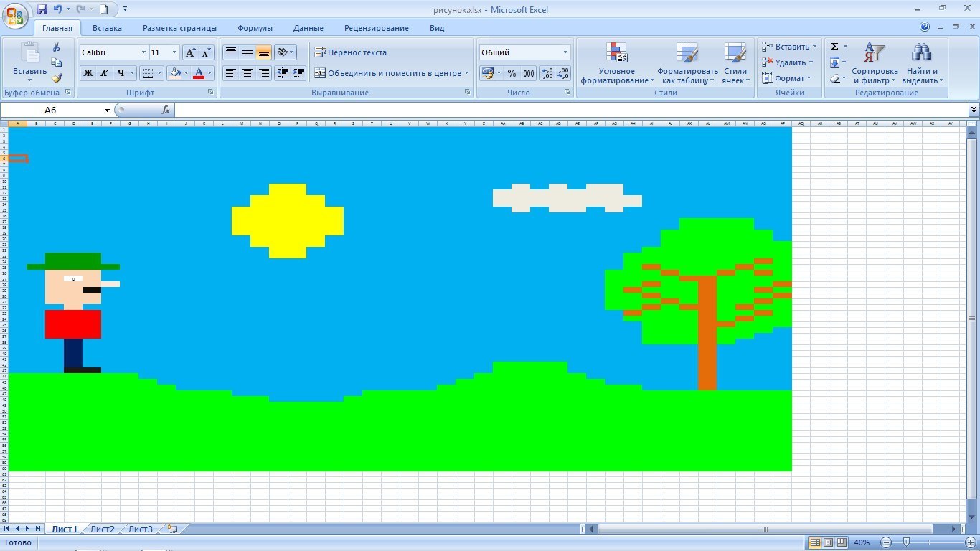Click the Percent Style icon
Screen dimensions: 980x551
pyautogui.click(x=512, y=73)
